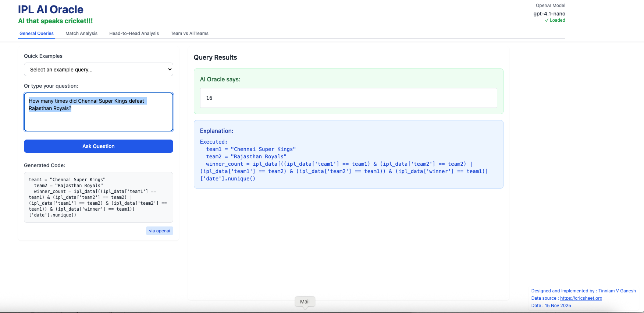Click the IPL AI Oracle title
This screenshot has height=313, width=644.
tap(51, 10)
